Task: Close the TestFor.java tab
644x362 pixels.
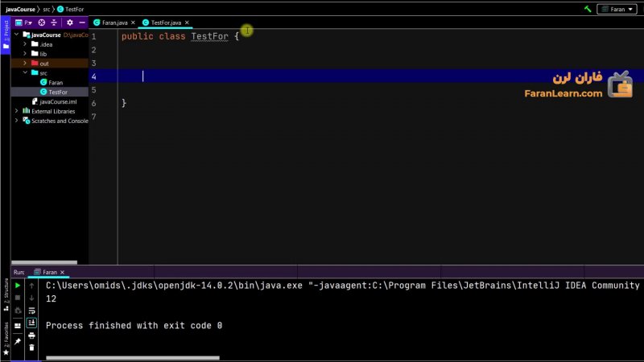Action: click(x=188, y=23)
